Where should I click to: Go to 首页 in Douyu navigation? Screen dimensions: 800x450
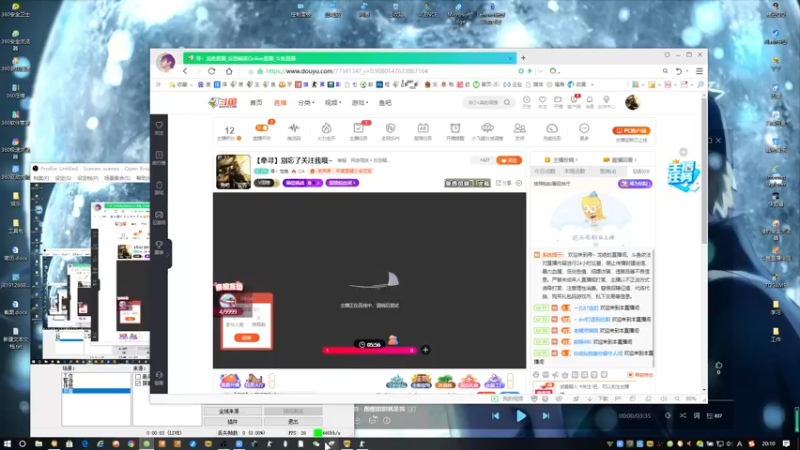[256, 103]
